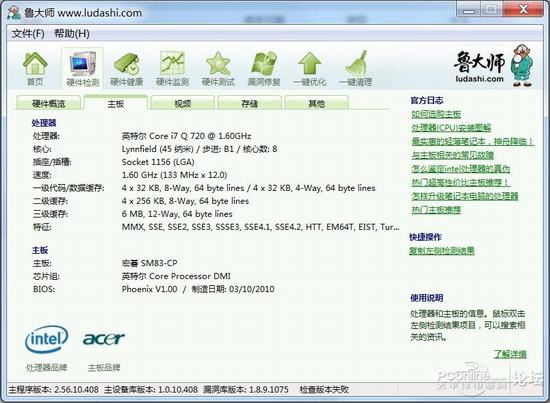Open the 首页 home icon
Image resolution: width=550 pixels, height=403 pixels.
coord(35,69)
